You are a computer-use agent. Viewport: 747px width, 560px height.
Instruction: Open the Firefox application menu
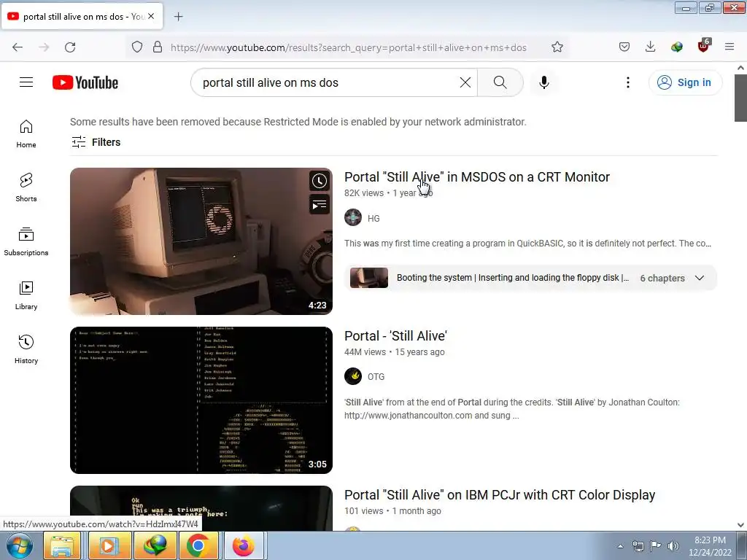coord(729,47)
